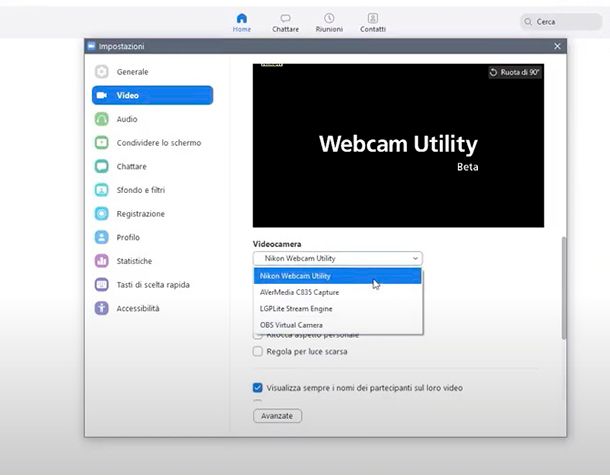Enable Regola per luce scarsa checkbox
610x475 pixels.
pos(258,352)
